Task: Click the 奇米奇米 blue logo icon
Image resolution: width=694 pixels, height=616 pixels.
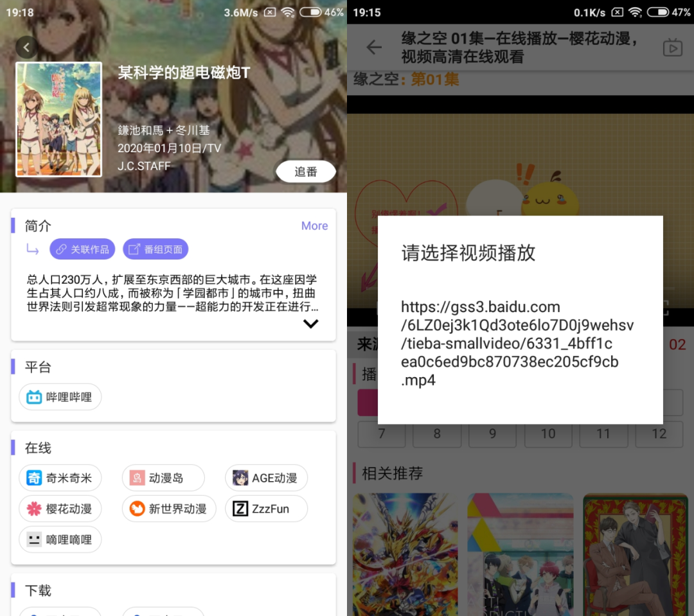Action: [x=34, y=478]
